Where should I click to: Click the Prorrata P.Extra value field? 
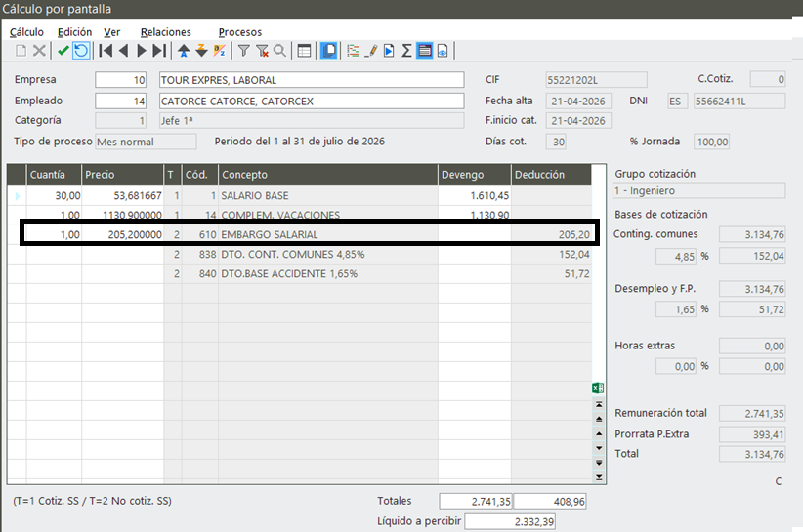click(752, 434)
